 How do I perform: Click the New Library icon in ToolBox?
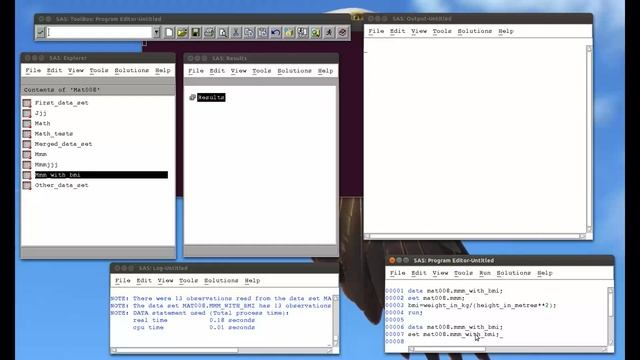(x=289, y=32)
